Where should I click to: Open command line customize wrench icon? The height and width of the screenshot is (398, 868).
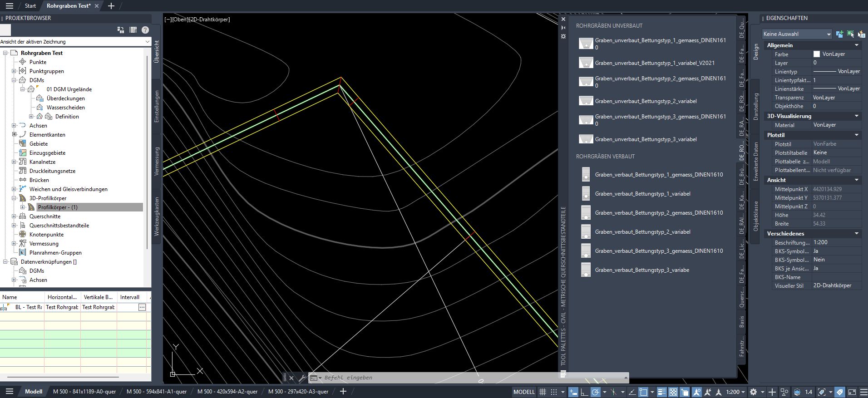[302, 378]
